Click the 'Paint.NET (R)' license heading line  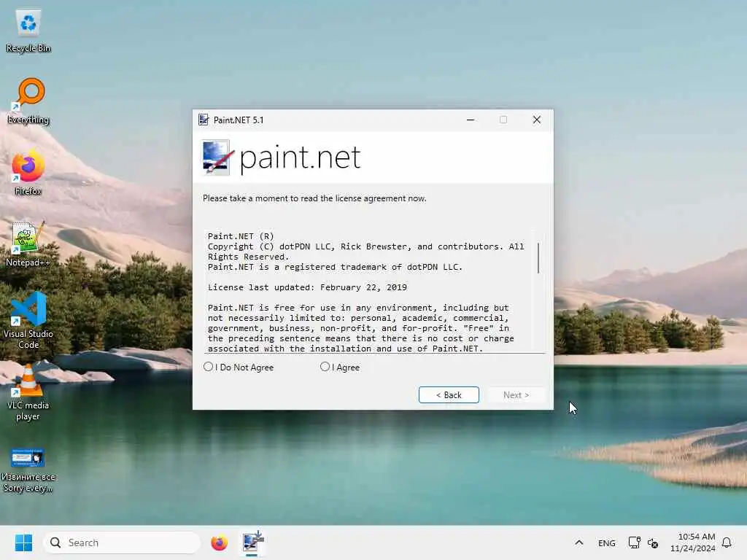(241, 236)
